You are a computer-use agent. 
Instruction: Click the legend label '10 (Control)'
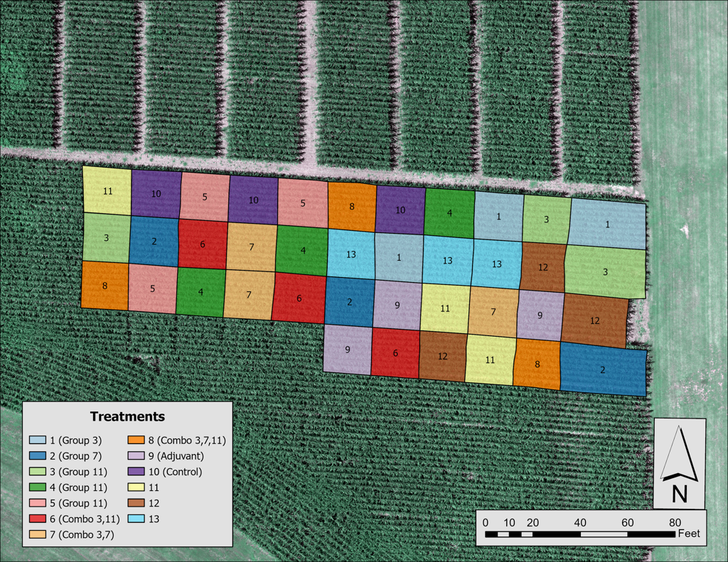pos(176,472)
